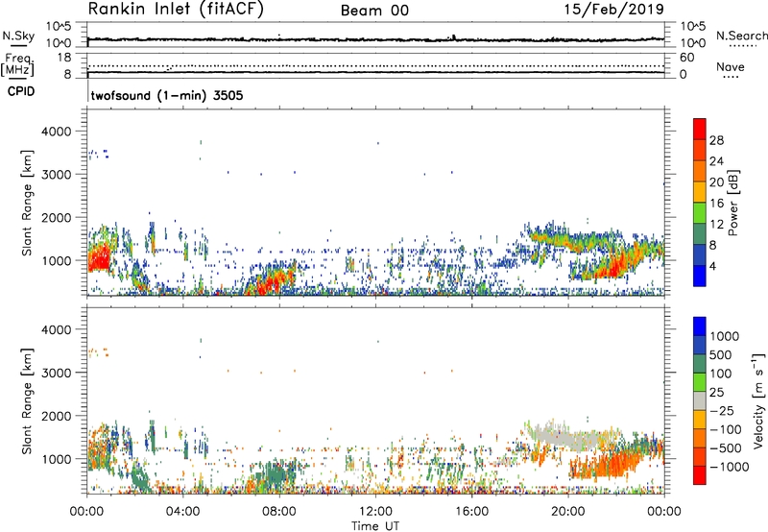Click "16" on the Power color bar

tap(716, 204)
